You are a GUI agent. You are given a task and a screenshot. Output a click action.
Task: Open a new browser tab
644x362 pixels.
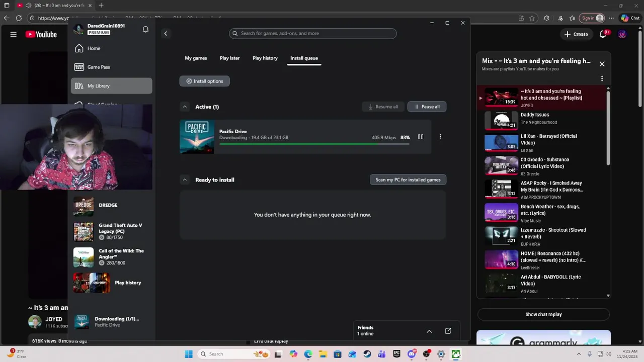coord(101,6)
